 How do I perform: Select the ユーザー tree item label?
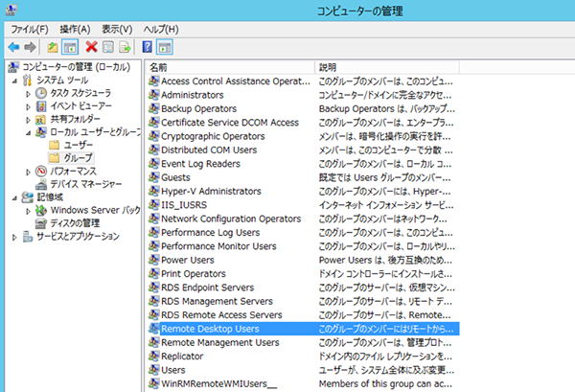(x=79, y=145)
